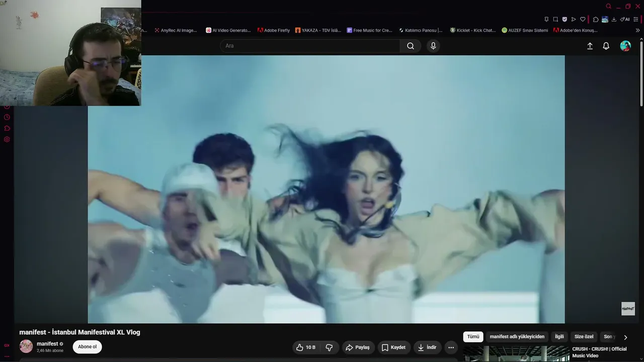Open Adobe'den Konuş... bookmark

(x=576, y=30)
